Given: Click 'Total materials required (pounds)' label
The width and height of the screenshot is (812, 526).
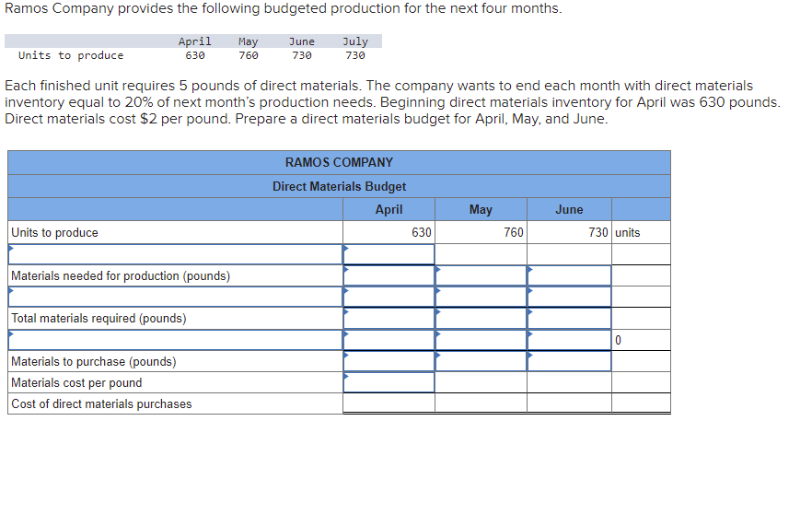Looking at the screenshot, I should 99,318.
